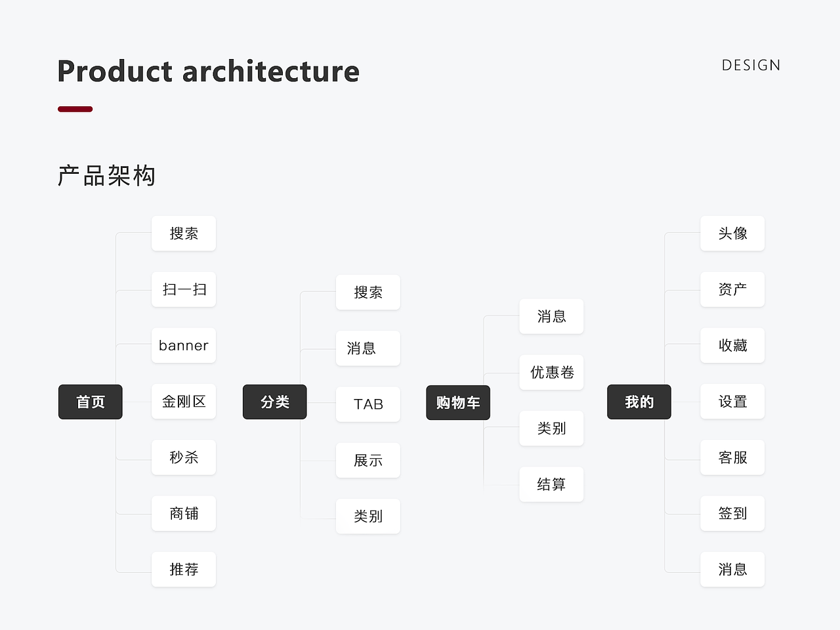Image resolution: width=840 pixels, height=630 pixels.
Task: Click the dark 首页 root node
Action: click(x=91, y=402)
